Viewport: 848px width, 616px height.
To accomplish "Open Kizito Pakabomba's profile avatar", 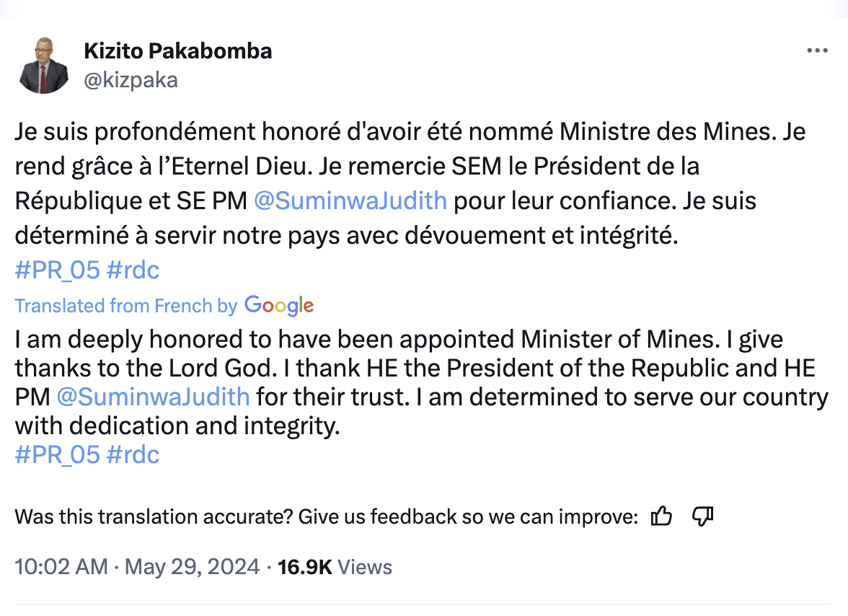I will pos(43,66).
